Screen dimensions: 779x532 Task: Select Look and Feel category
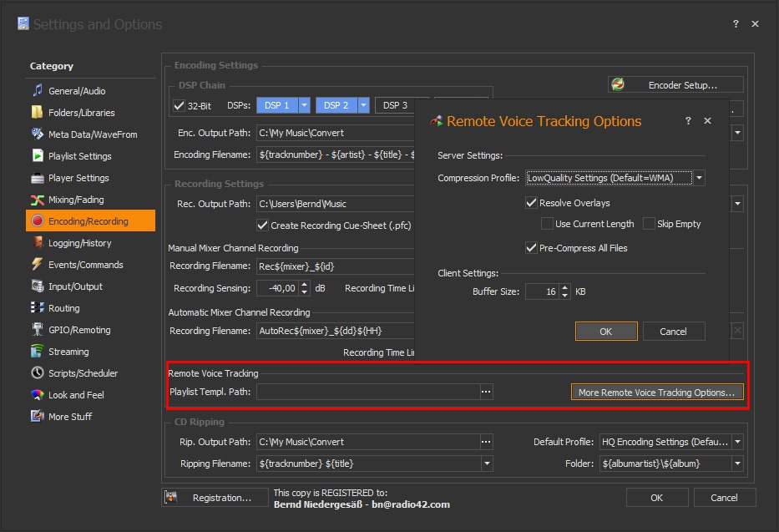pyautogui.click(x=90, y=394)
